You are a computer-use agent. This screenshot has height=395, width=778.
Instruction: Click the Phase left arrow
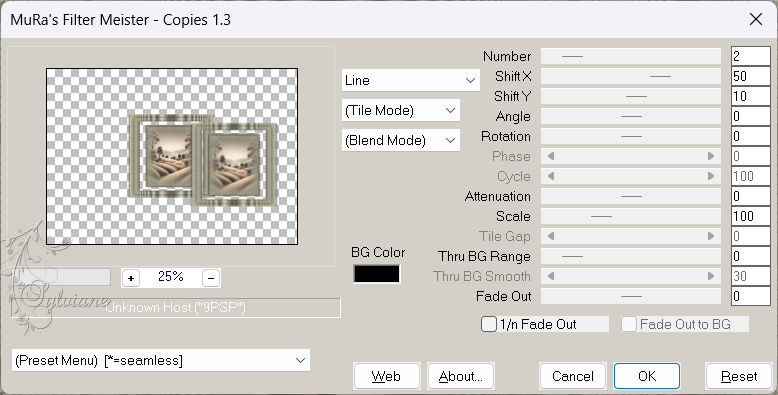click(551, 156)
